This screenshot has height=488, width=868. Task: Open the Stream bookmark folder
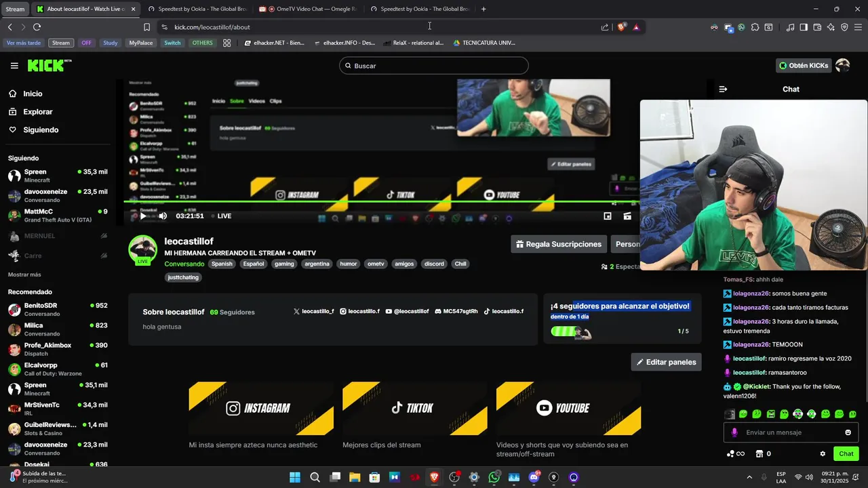(61, 43)
